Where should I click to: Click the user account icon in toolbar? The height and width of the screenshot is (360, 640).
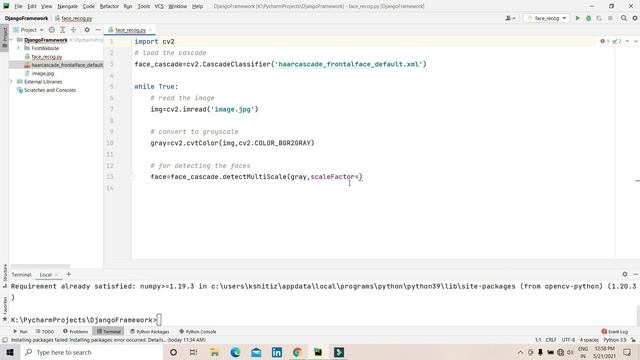click(510, 18)
